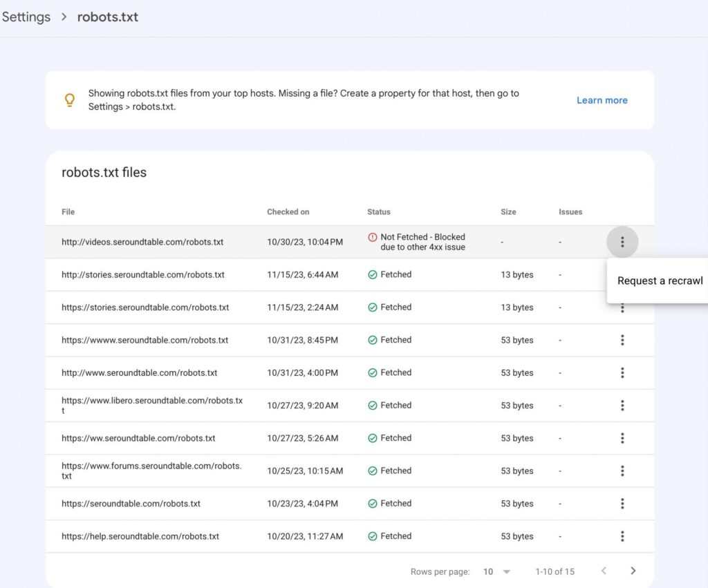This screenshot has height=588, width=708.
Task: Click '13 bytes' size for http://stories.seroundtable.com
Action: 517,275
